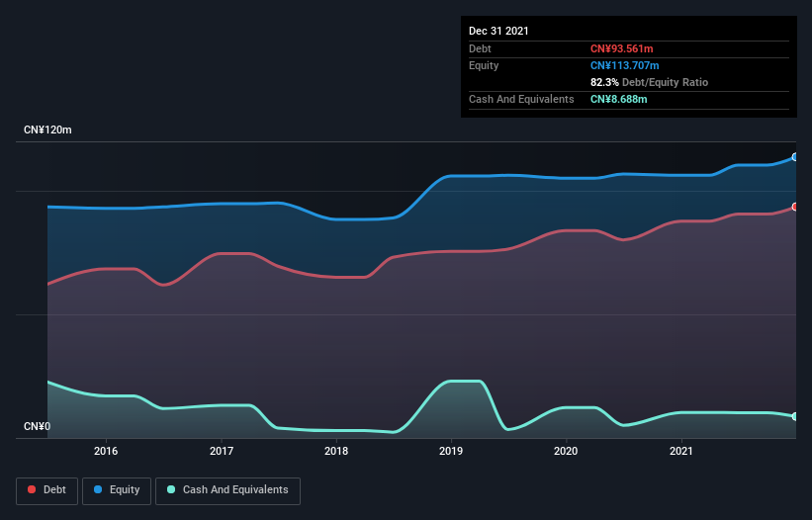The image size is (812, 520).
Task: Toggle the Equity legend button
Action: point(117,490)
